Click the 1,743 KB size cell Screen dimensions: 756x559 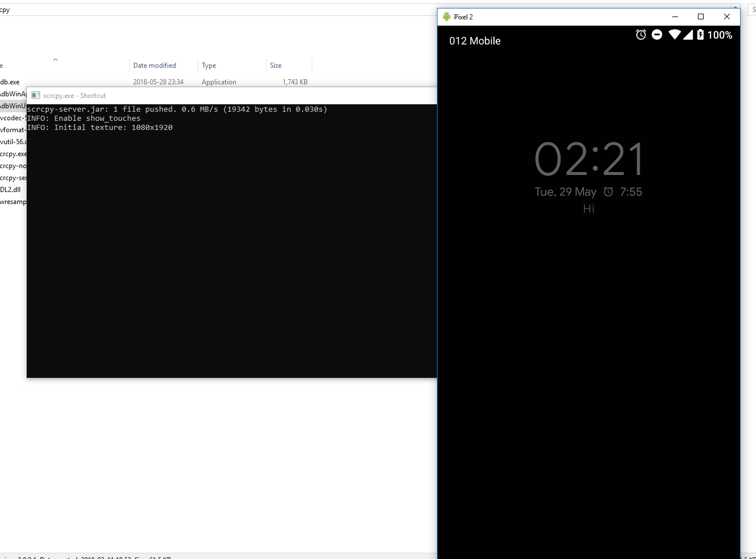(x=295, y=82)
